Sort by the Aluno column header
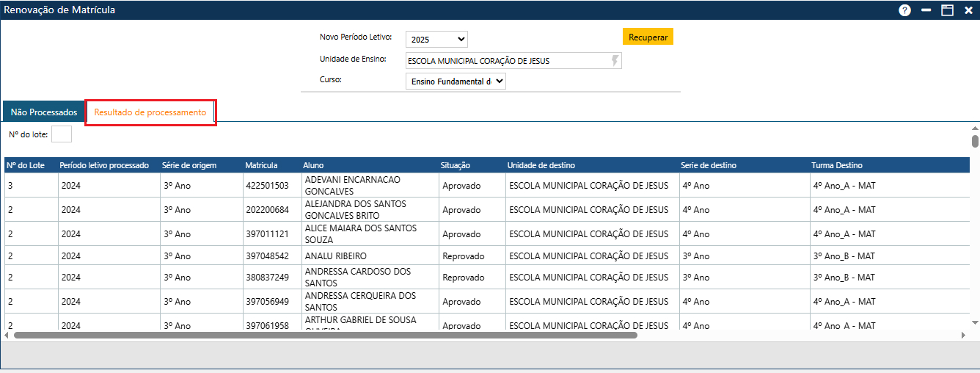The image size is (980, 373). tap(314, 165)
